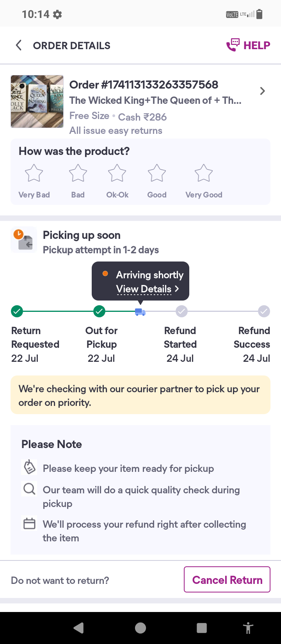The width and height of the screenshot is (281, 644).
Task: Open the book set product thumbnail
Action: pyautogui.click(x=37, y=101)
